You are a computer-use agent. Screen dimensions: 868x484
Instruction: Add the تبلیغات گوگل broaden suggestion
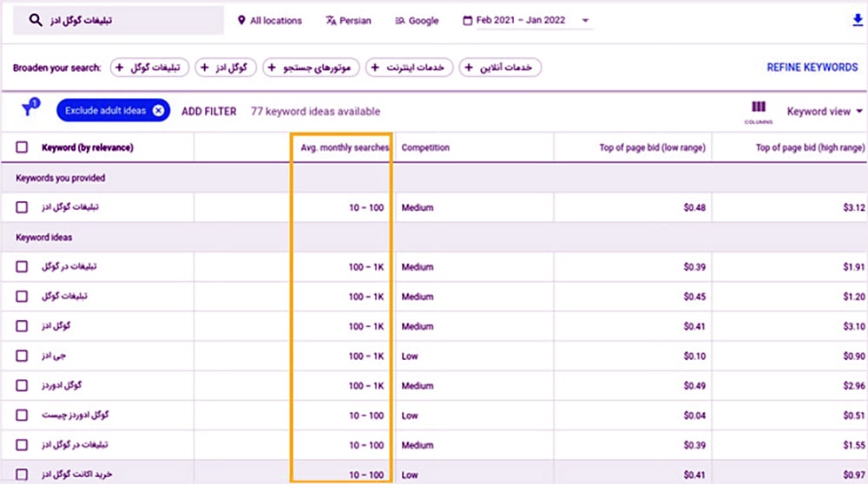pyautogui.click(x=149, y=68)
